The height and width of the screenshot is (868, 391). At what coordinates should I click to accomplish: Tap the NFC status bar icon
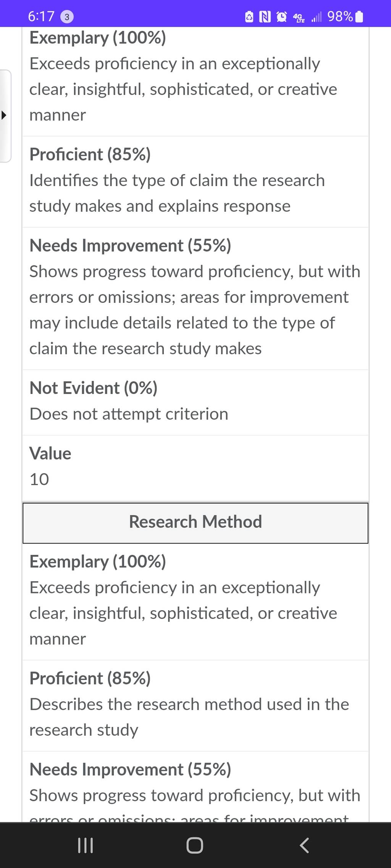pyautogui.click(x=265, y=17)
